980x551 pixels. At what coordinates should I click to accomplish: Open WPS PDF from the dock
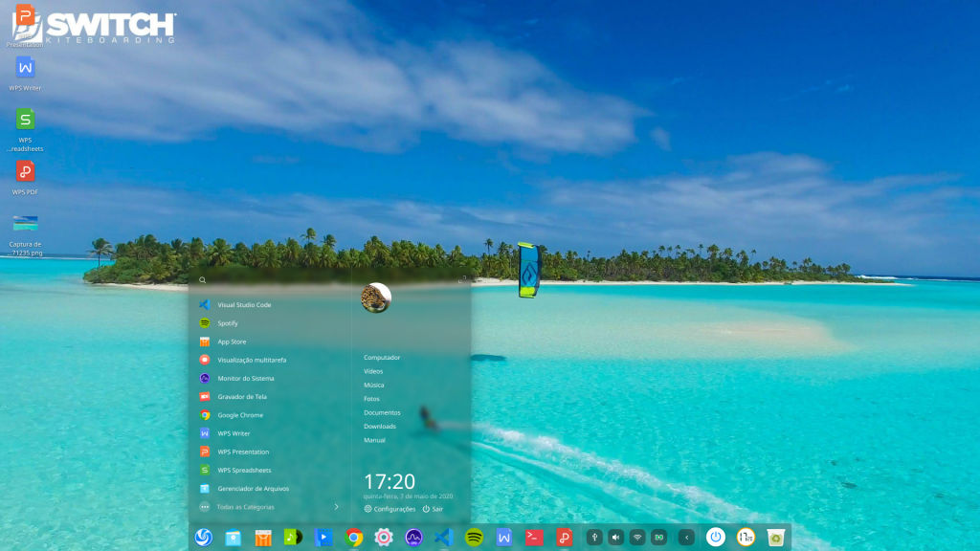565,538
